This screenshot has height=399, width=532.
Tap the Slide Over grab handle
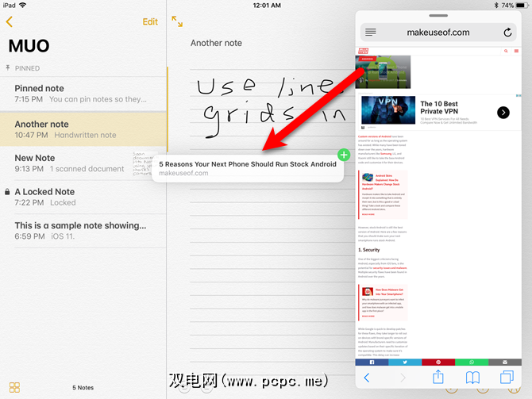(438, 16)
